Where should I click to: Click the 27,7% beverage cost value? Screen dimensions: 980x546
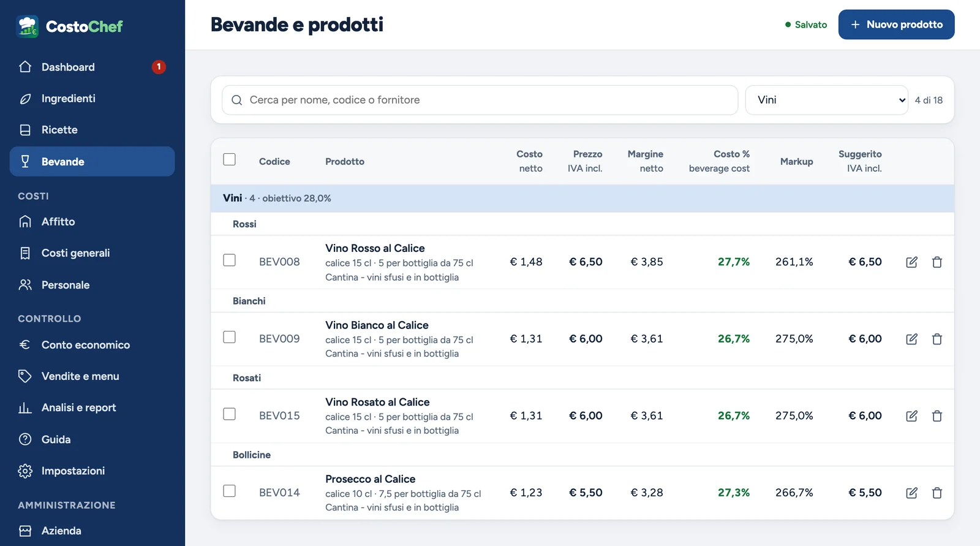coord(734,262)
